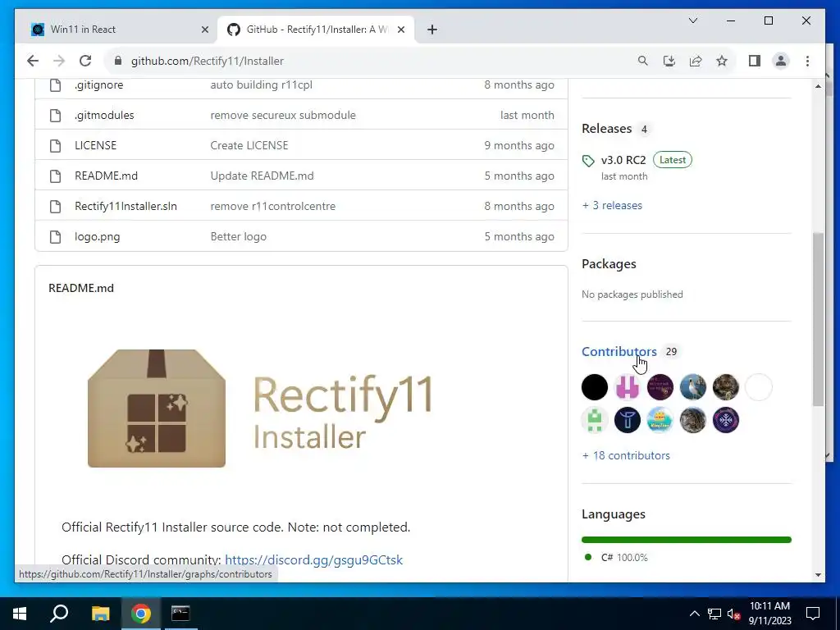
Task: Show hidden system tray icons
Action: coord(694,614)
